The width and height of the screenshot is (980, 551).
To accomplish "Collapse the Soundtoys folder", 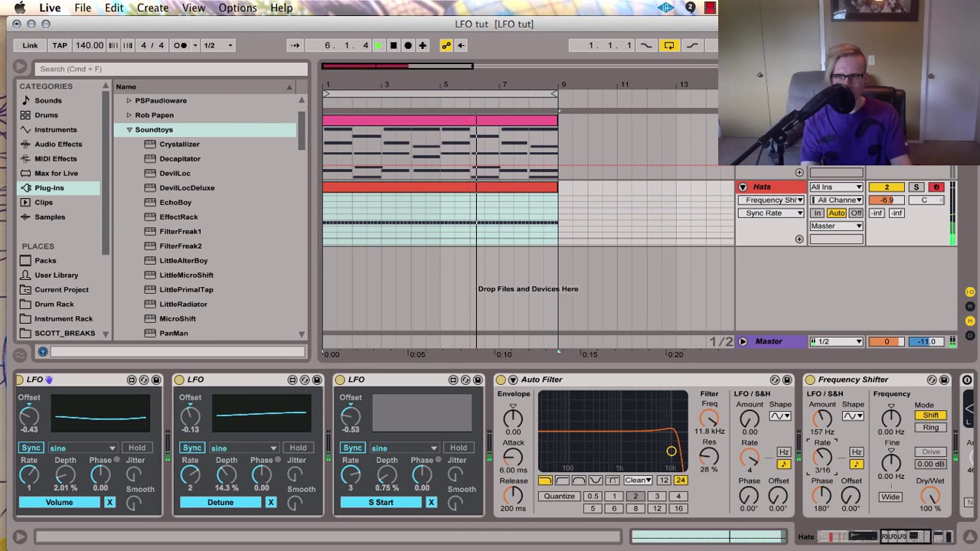I will click(129, 129).
